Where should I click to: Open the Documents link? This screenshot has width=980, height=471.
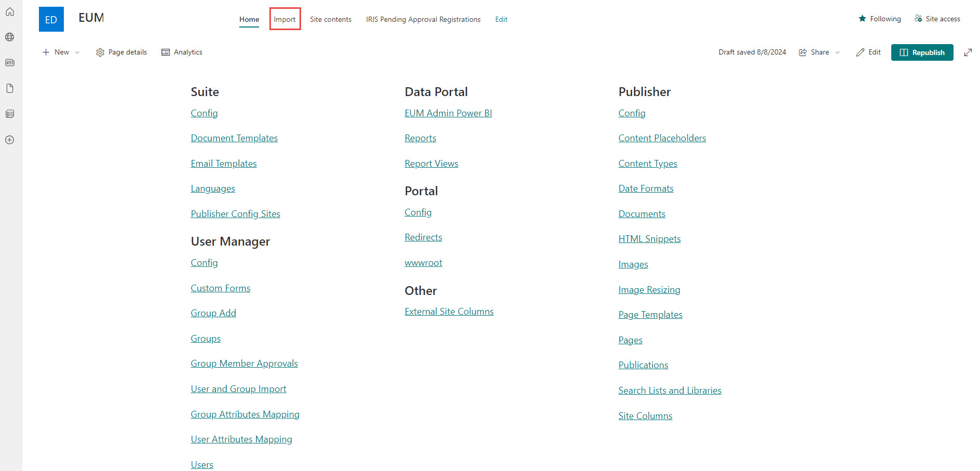point(642,214)
